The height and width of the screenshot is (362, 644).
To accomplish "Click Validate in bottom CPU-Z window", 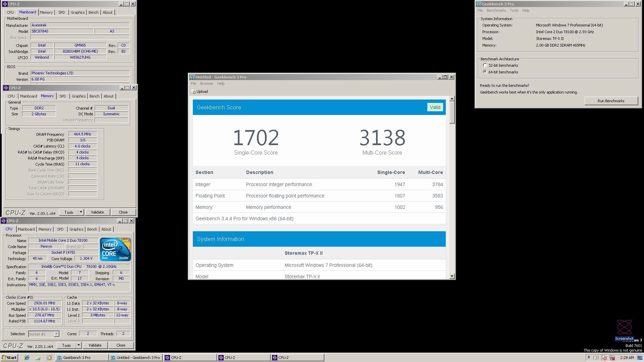I will pos(95,345).
